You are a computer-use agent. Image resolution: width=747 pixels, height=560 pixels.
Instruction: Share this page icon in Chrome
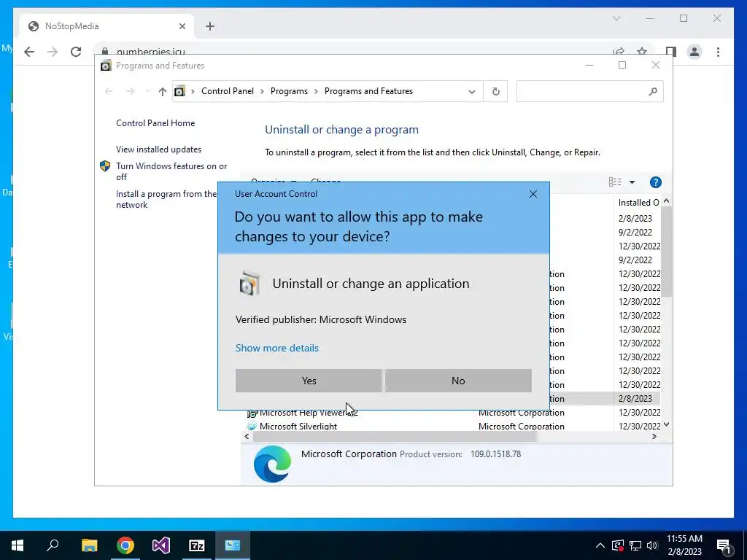[x=619, y=52]
